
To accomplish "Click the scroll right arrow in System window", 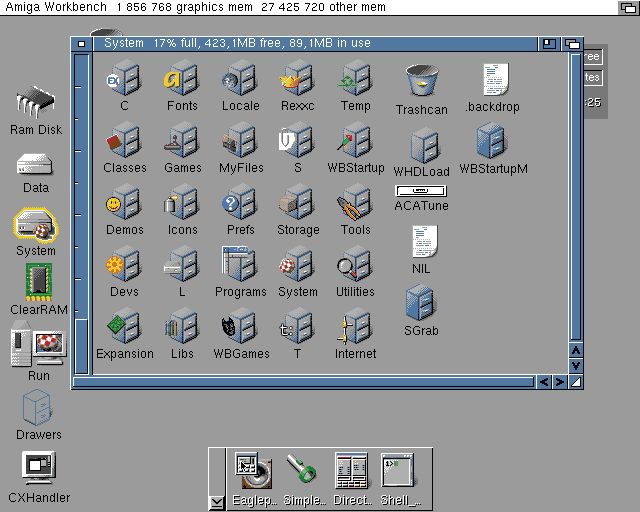I will point(560,382).
